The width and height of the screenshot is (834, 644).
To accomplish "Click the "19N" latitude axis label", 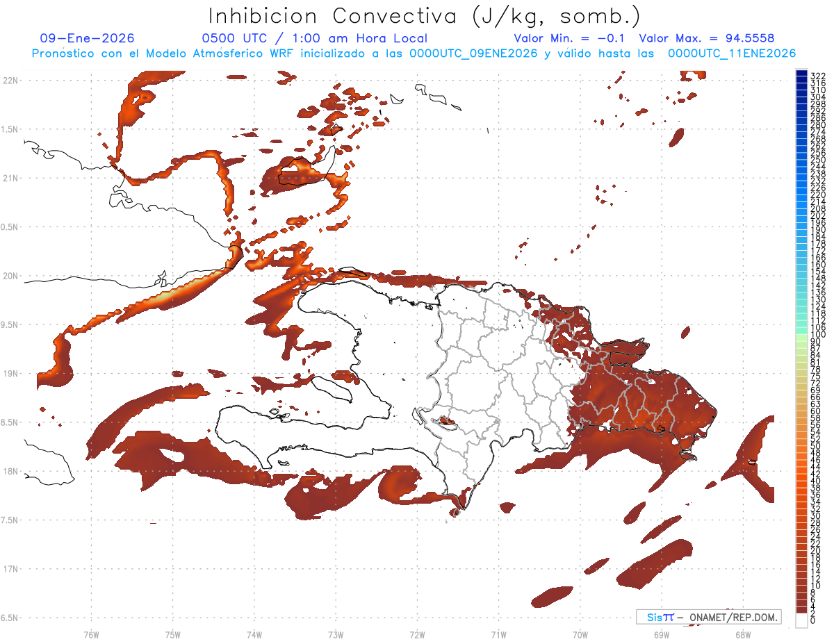I will coord(10,374).
